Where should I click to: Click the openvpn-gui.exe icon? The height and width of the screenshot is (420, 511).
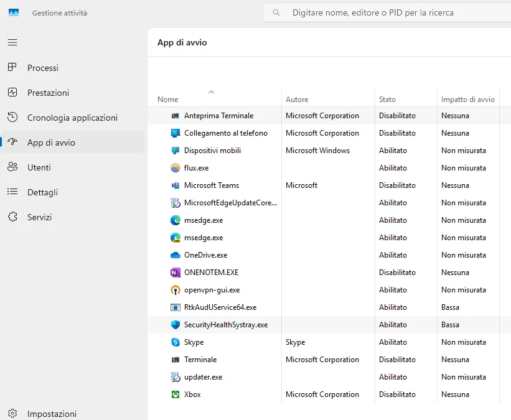(x=176, y=289)
